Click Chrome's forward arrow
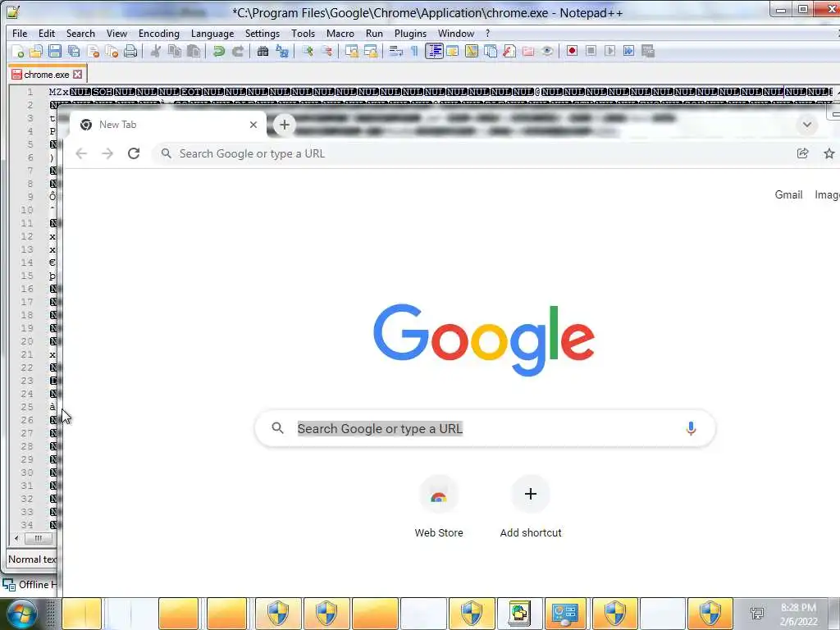 107,153
